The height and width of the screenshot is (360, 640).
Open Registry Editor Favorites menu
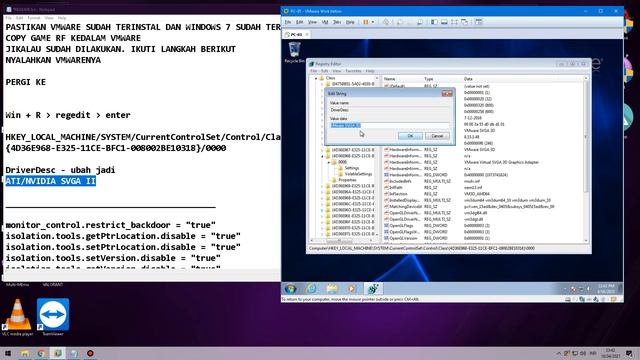353,71
